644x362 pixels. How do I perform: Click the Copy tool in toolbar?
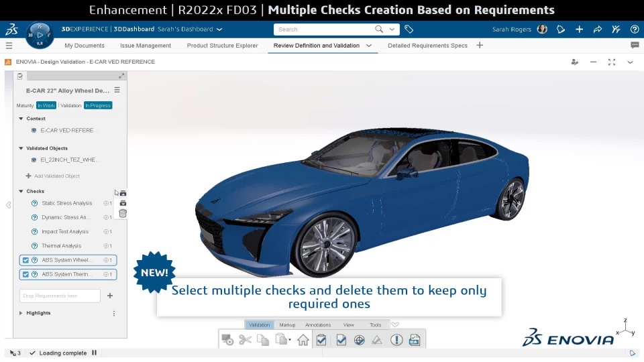point(263,340)
